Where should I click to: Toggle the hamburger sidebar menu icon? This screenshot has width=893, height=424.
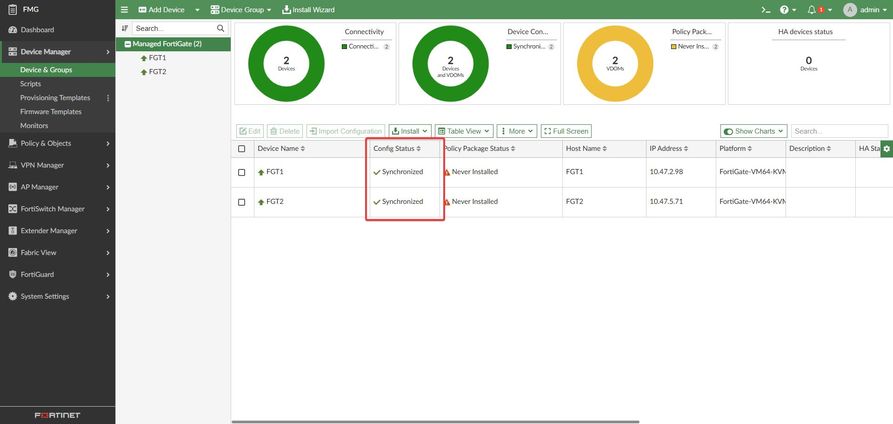point(125,10)
